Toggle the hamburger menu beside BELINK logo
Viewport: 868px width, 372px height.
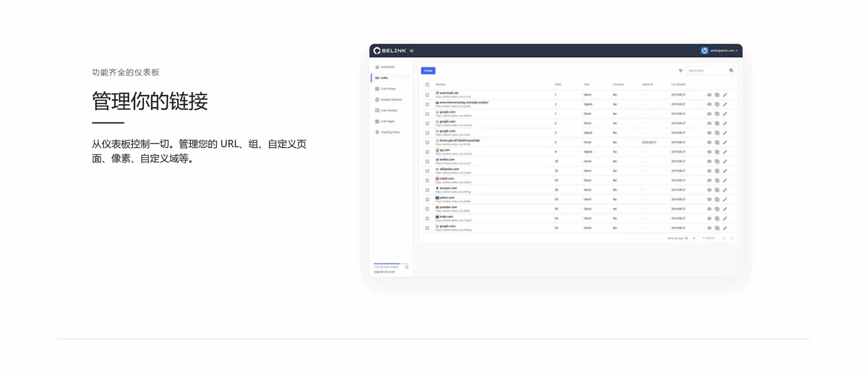coord(412,51)
